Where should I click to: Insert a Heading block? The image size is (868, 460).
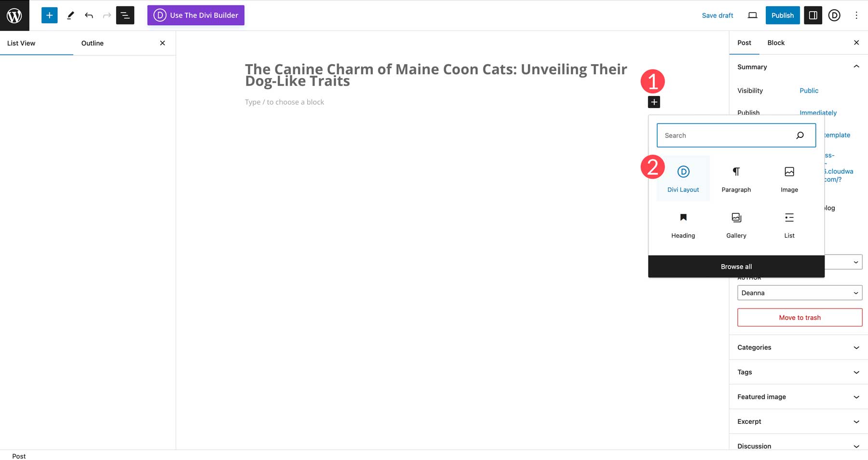tap(683, 224)
